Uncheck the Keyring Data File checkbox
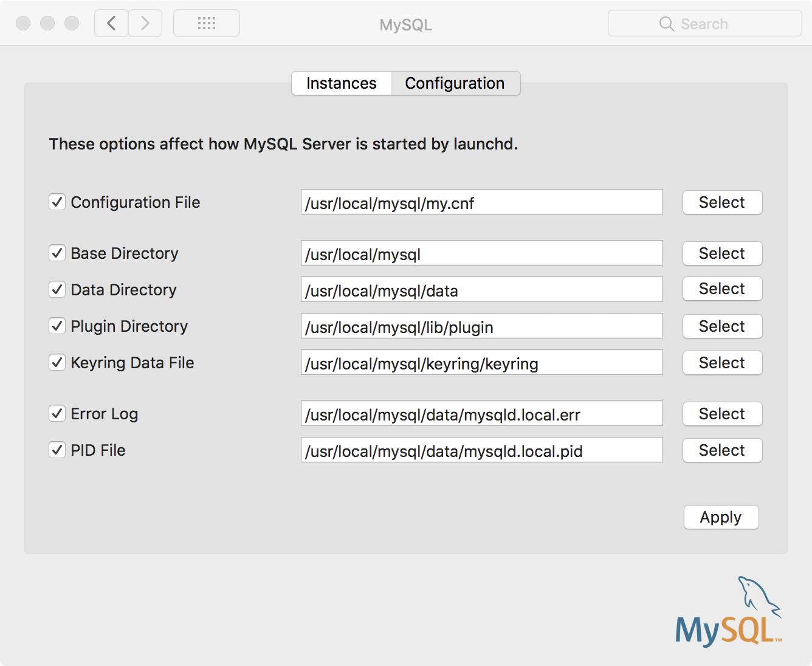 click(x=57, y=362)
